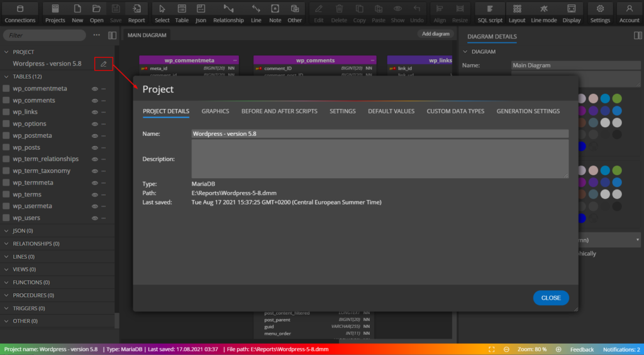Toggle the left sidebar panel icon
Viewport: 644px width, 355px height.
click(x=112, y=35)
